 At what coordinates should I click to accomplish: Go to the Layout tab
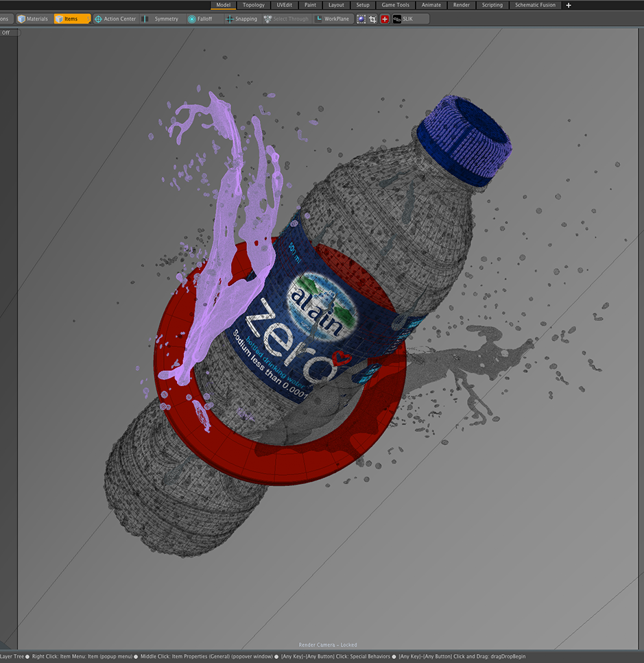pos(336,5)
